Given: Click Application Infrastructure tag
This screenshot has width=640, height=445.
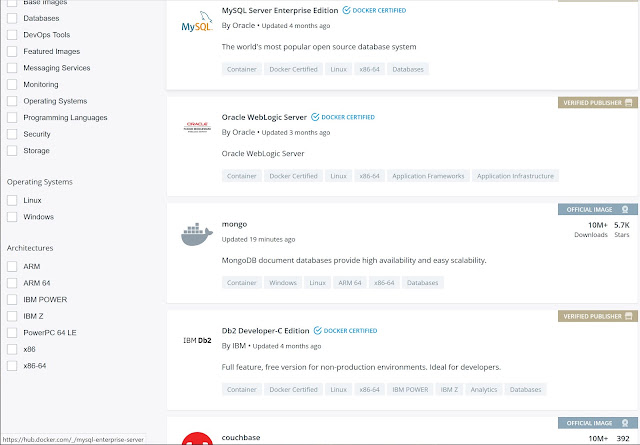Looking at the screenshot, I should (x=515, y=176).
